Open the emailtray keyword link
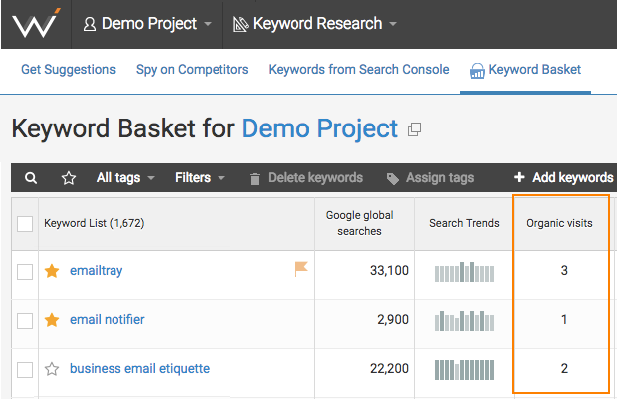617x399 pixels. tap(96, 271)
